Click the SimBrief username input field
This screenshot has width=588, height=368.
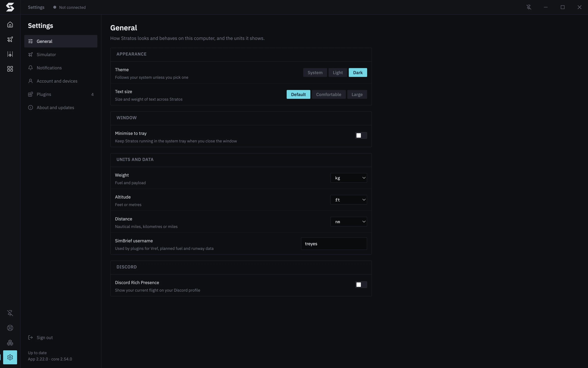[334, 244]
